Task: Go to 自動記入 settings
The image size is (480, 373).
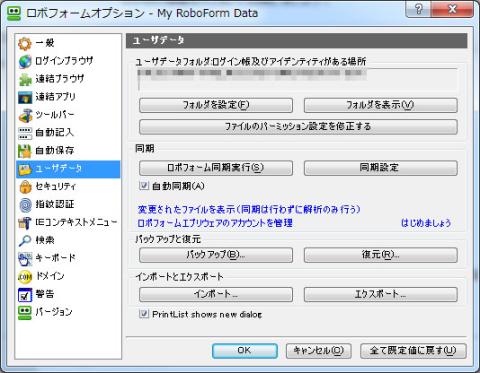Action: coord(68,133)
